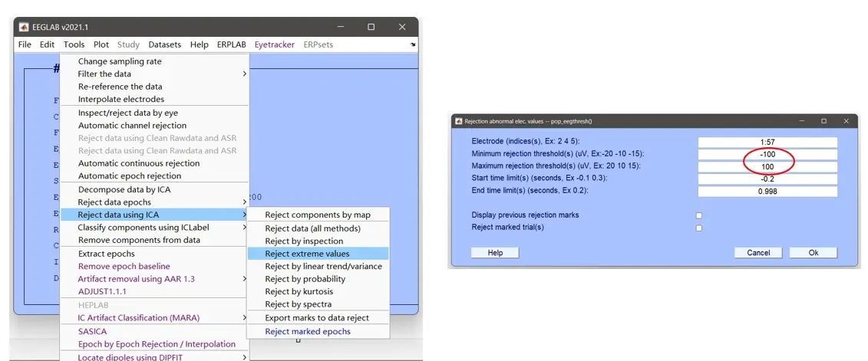Screen dimensions: 868x361
Task: Select Automatic epoch rejection
Action: click(x=154, y=176)
